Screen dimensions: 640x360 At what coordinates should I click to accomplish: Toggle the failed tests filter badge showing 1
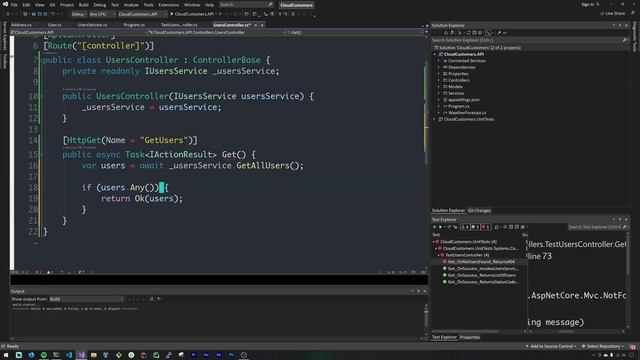[x=485, y=227]
